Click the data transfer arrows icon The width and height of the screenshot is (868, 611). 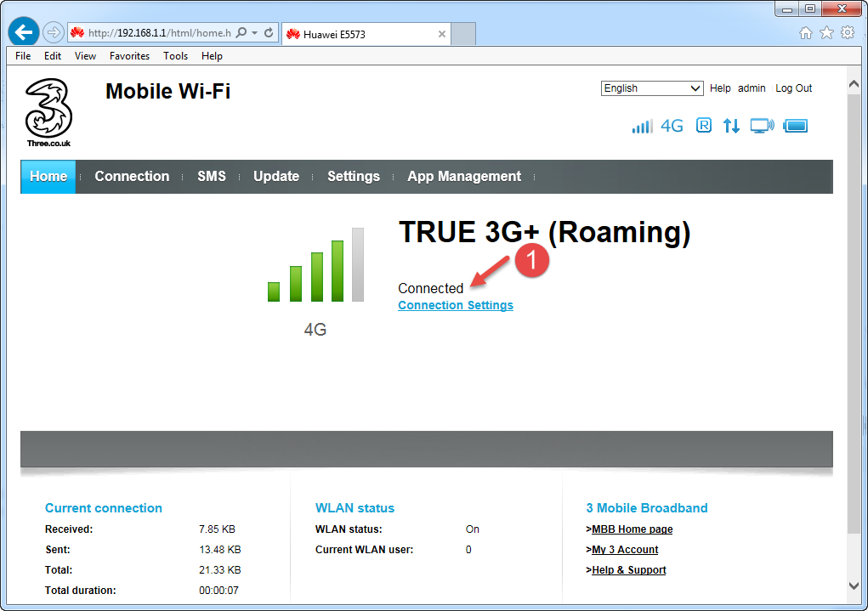click(x=731, y=126)
